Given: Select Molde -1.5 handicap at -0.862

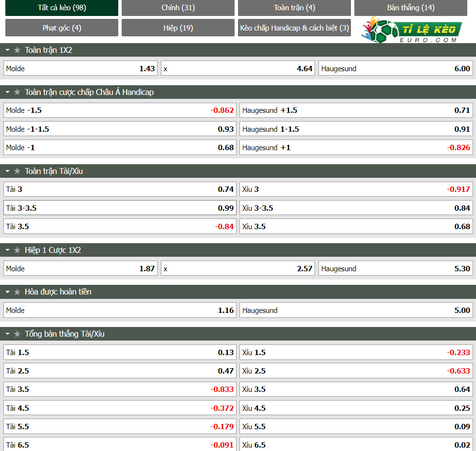Looking at the screenshot, I should pos(120,110).
